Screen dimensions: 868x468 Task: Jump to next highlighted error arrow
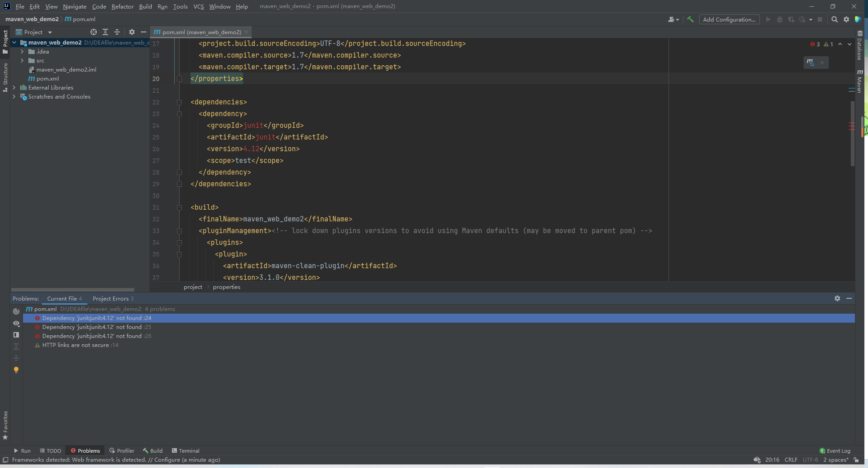(x=850, y=44)
